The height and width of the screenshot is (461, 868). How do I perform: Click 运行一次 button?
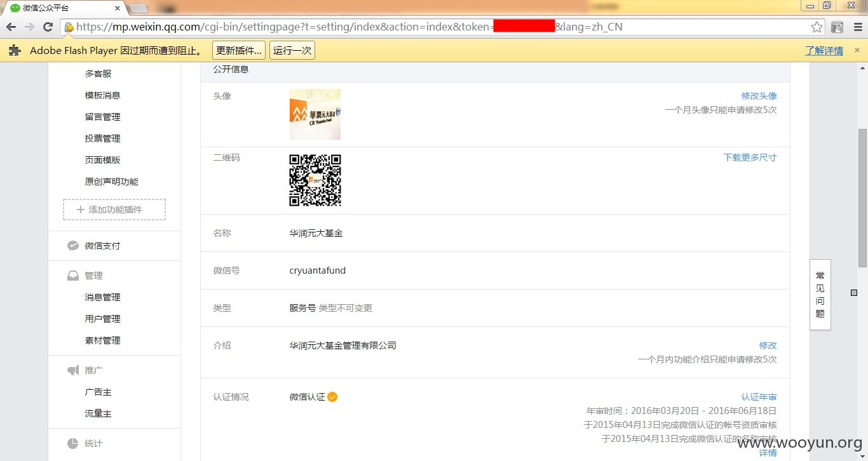coord(292,51)
